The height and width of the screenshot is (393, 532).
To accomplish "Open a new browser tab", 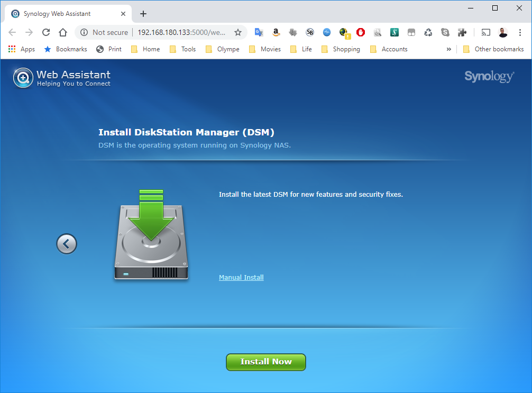I will pos(143,14).
